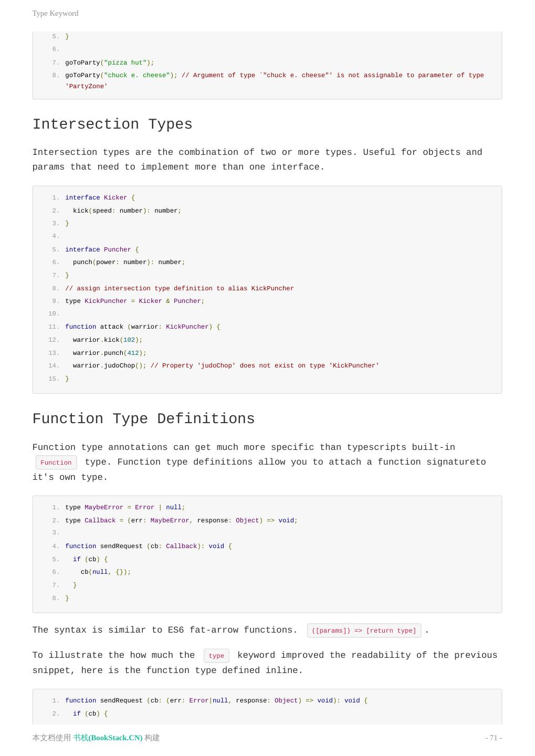Click the interface Puncher code line
The image size is (535, 756).
point(102,249)
